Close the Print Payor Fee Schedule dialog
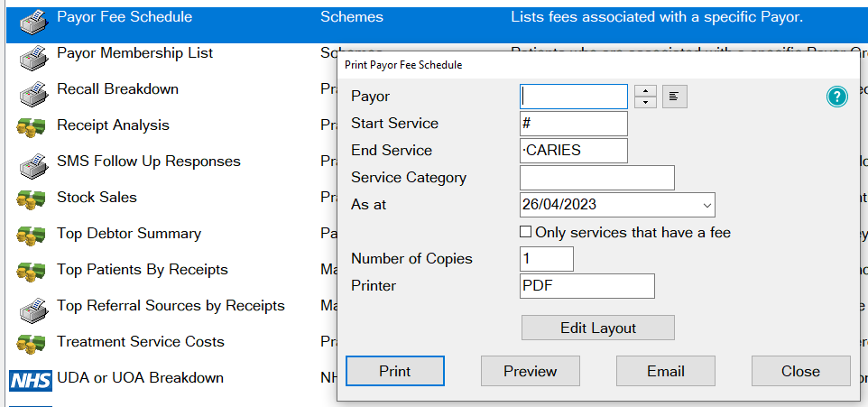868x407 pixels. click(x=800, y=371)
